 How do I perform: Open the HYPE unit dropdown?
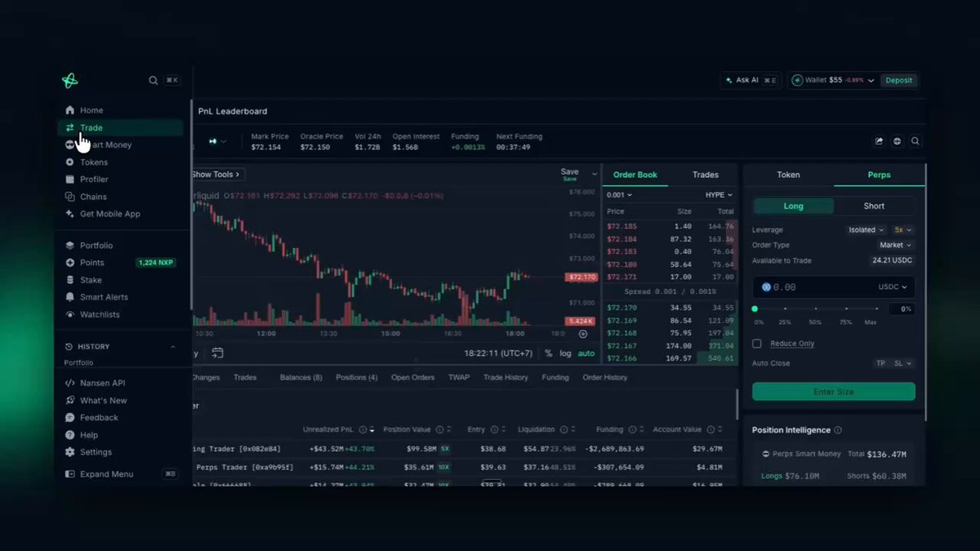pyautogui.click(x=719, y=195)
